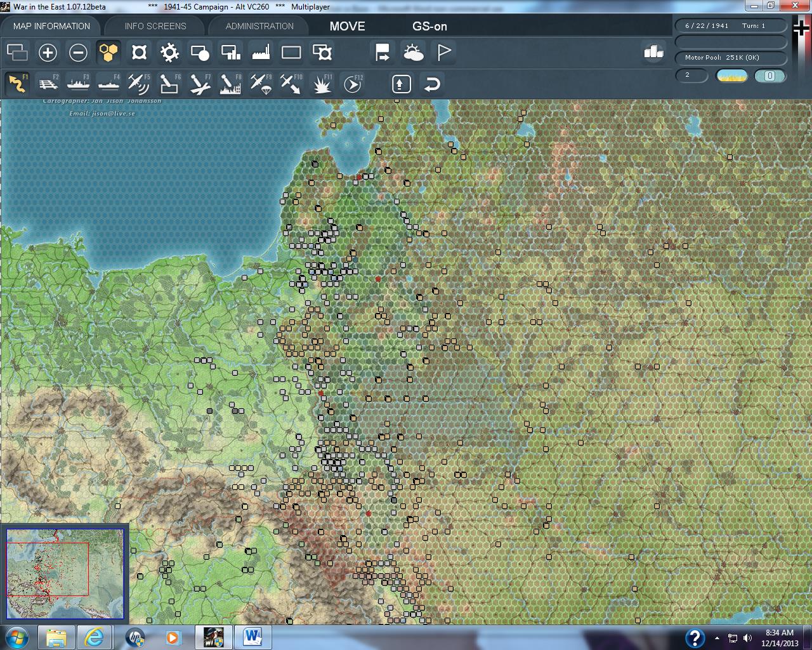Click the square fort-shaped toolbar icon
Image resolution: width=812 pixels, height=650 pixels.
tap(139, 52)
